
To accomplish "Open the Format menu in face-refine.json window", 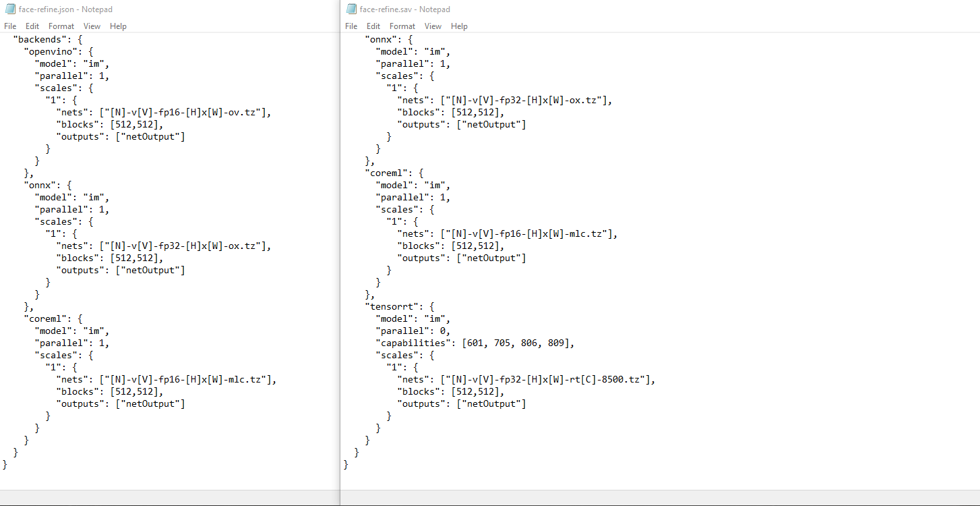I will (61, 26).
